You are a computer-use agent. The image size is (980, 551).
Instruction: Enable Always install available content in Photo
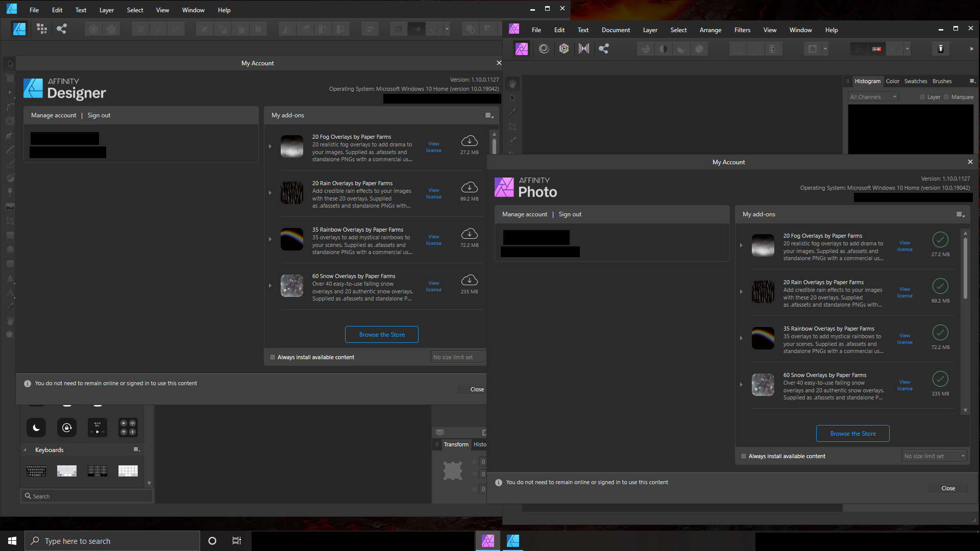pos(744,456)
